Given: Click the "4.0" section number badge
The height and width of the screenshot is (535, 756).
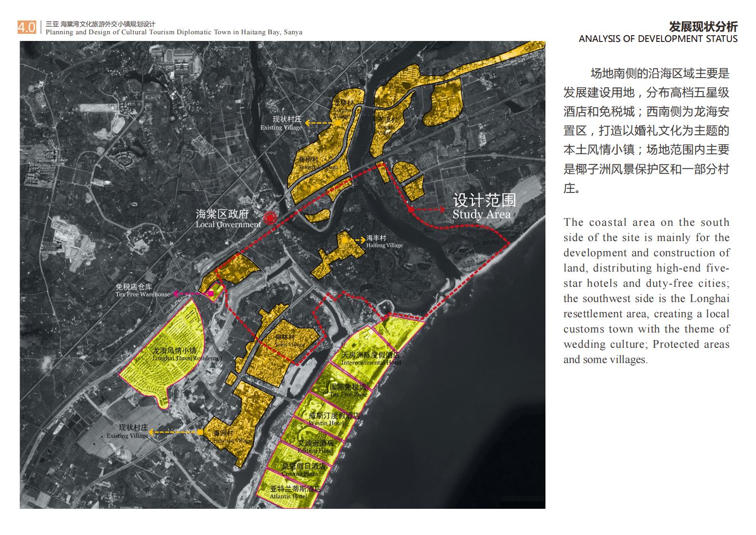Looking at the screenshot, I should pyautogui.click(x=27, y=27).
